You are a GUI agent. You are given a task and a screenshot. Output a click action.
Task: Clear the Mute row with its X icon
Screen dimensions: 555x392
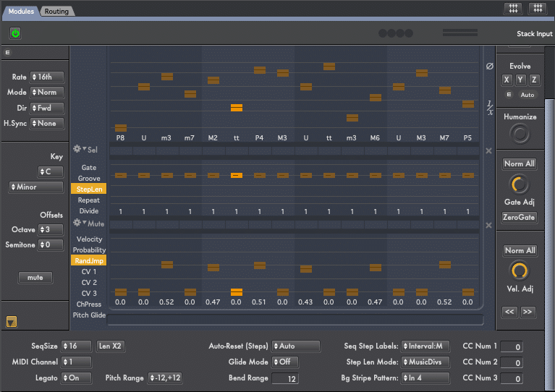coord(489,226)
